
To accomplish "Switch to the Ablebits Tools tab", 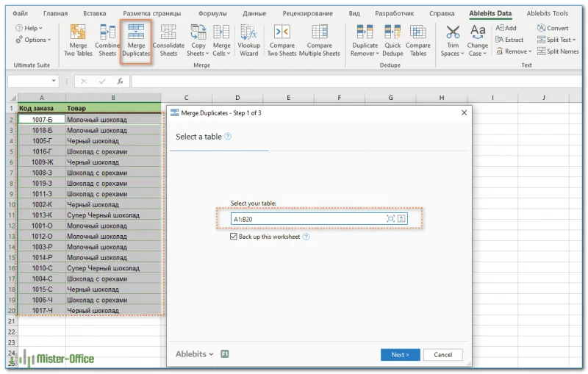I will [547, 13].
